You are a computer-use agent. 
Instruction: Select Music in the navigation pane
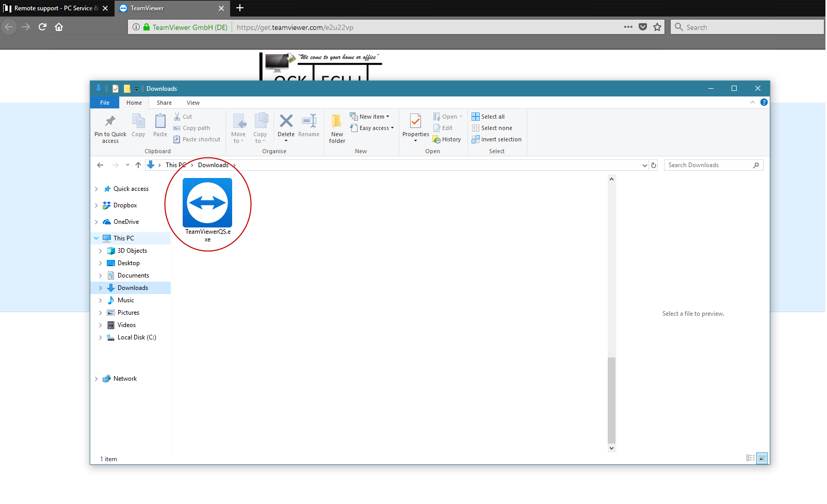click(x=125, y=300)
